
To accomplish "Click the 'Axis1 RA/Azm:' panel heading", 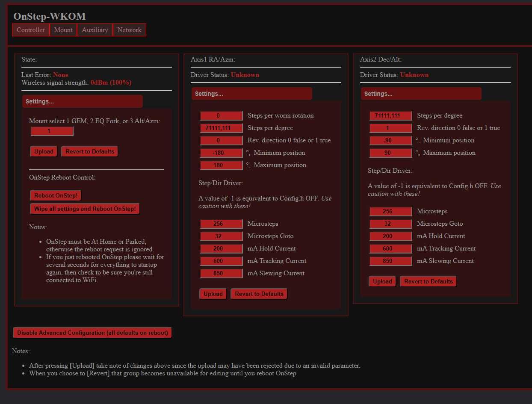I will [213, 59].
